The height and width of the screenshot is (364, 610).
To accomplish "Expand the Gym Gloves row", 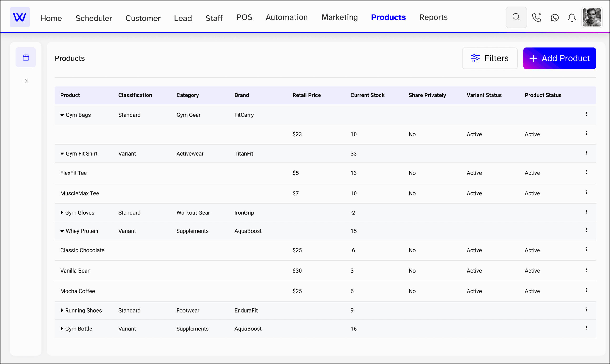I will pos(62,213).
